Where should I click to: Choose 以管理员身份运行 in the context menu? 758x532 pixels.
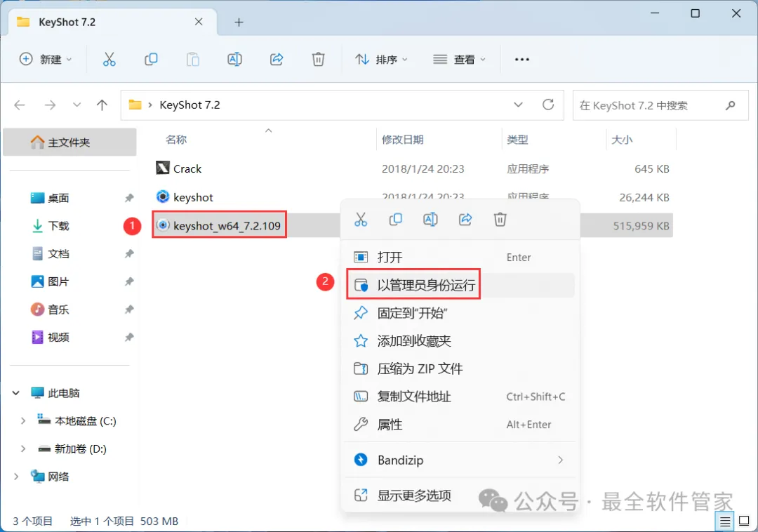click(x=460, y=285)
